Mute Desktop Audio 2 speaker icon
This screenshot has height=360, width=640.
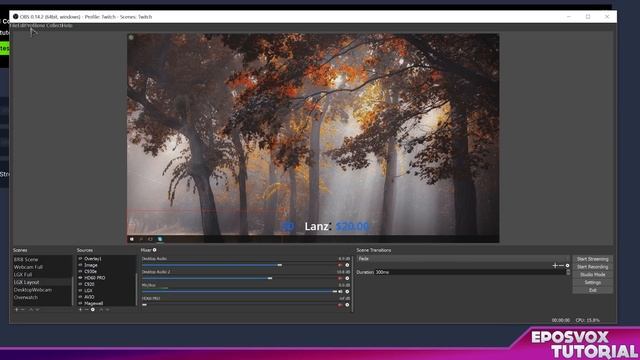click(340, 278)
